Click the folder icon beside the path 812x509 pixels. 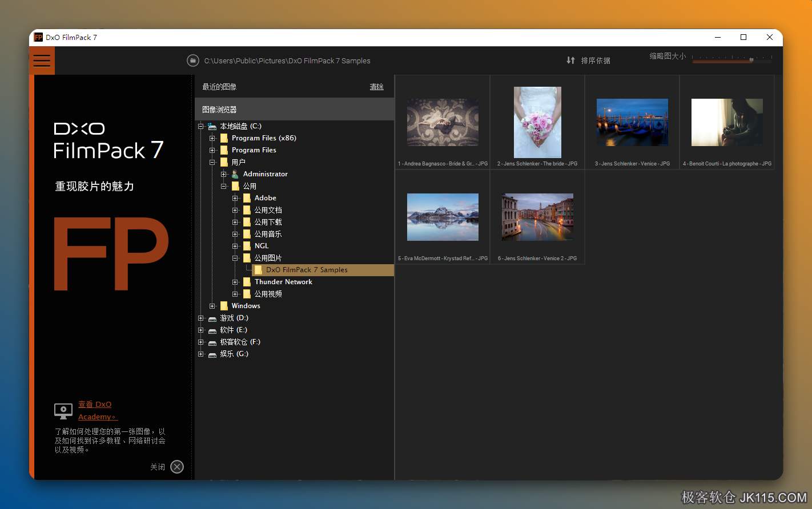(193, 60)
